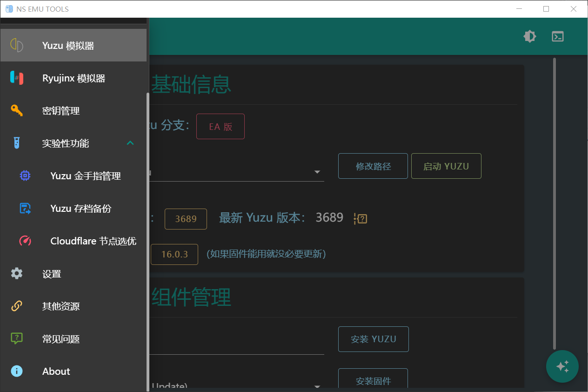Switch Yuzu branch with the EA 版 button
Image resolution: width=588 pixels, height=392 pixels.
[x=220, y=126]
